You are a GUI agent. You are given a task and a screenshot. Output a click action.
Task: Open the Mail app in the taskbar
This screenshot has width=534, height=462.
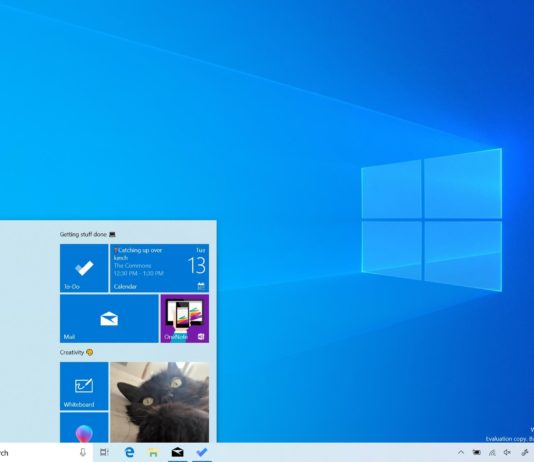coord(177,452)
